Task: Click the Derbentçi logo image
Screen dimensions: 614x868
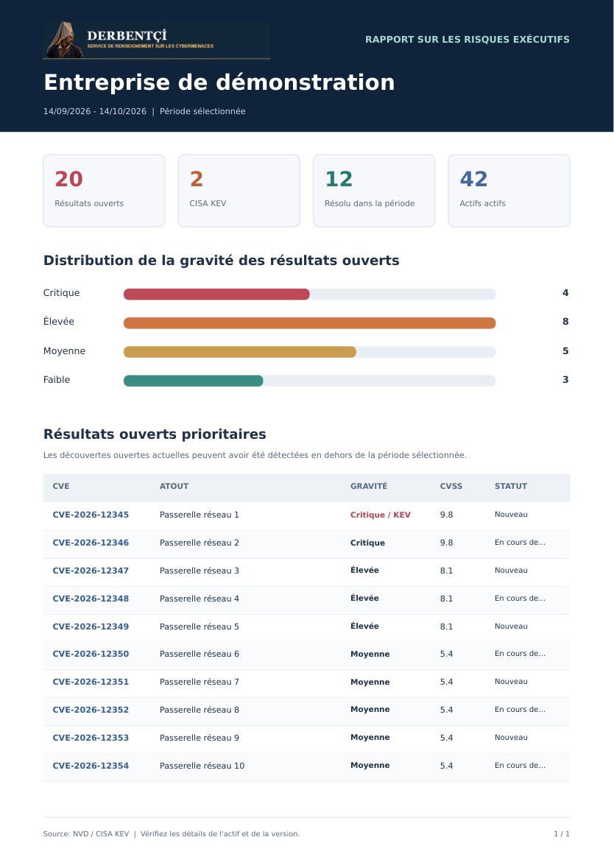Action: click(157, 39)
